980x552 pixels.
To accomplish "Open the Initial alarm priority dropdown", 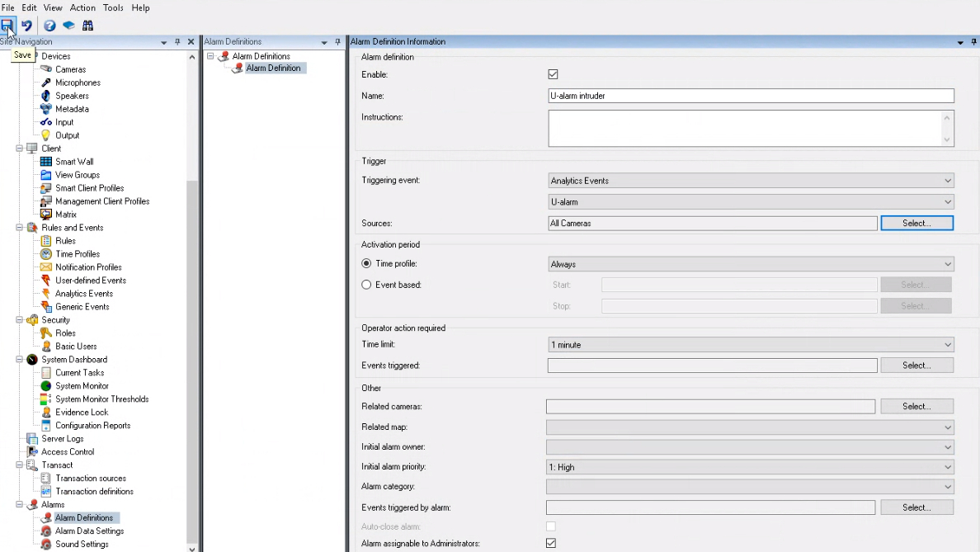I will click(x=750, y=467).
